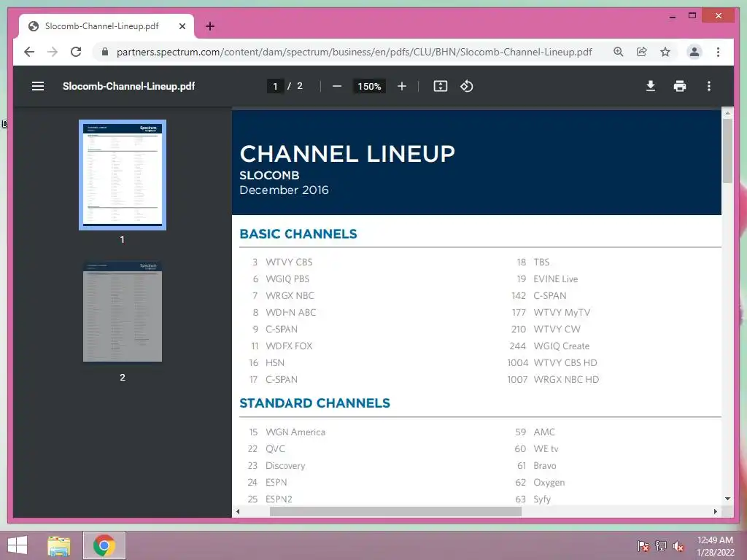The image size is (747, 560).
Task: Share this page icon in address bar
Action: 642,52
